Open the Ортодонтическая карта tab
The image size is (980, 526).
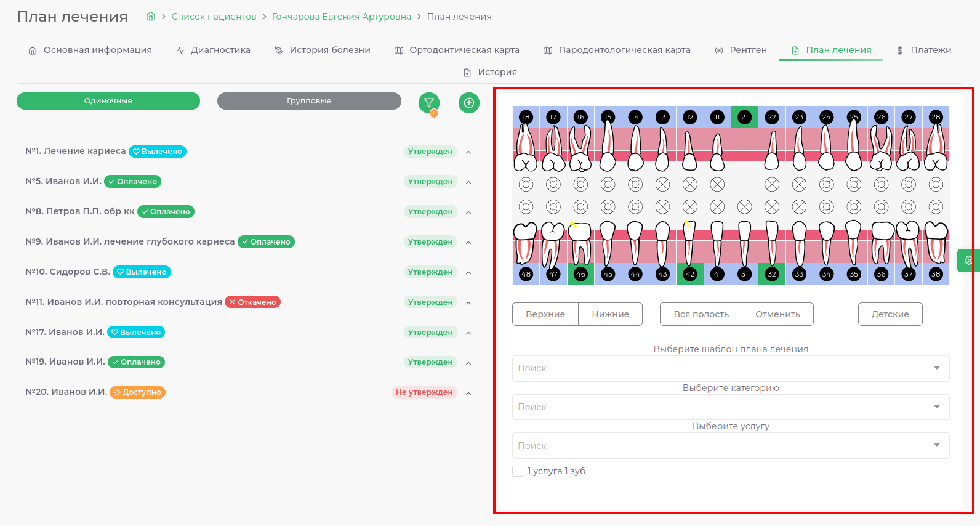[457, 50]
